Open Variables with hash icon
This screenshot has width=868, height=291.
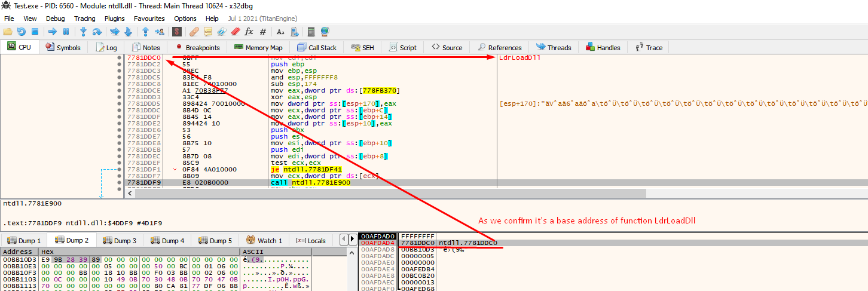click(x=263, y=31)
